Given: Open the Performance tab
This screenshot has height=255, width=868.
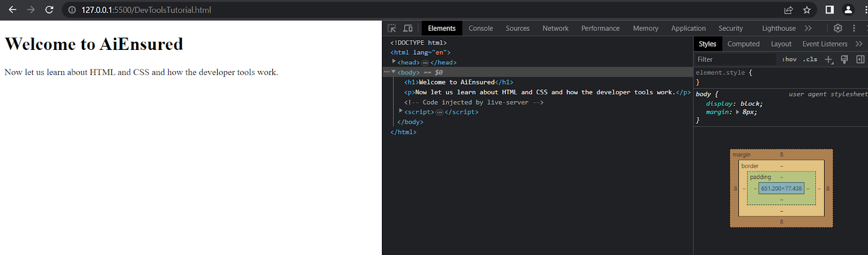Looking at the screenshot, I should pos(601,28).
